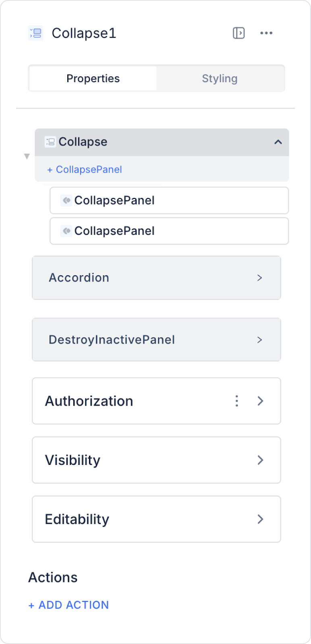Screen dimensions: 311x644
Task: Click the small gray triangle beside Collapse
Action: [27, 156]
